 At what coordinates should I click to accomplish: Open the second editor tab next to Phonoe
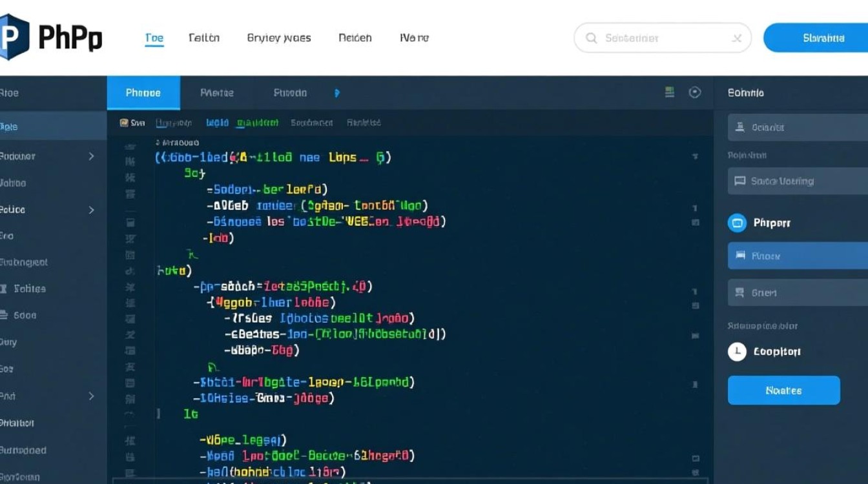217,93
